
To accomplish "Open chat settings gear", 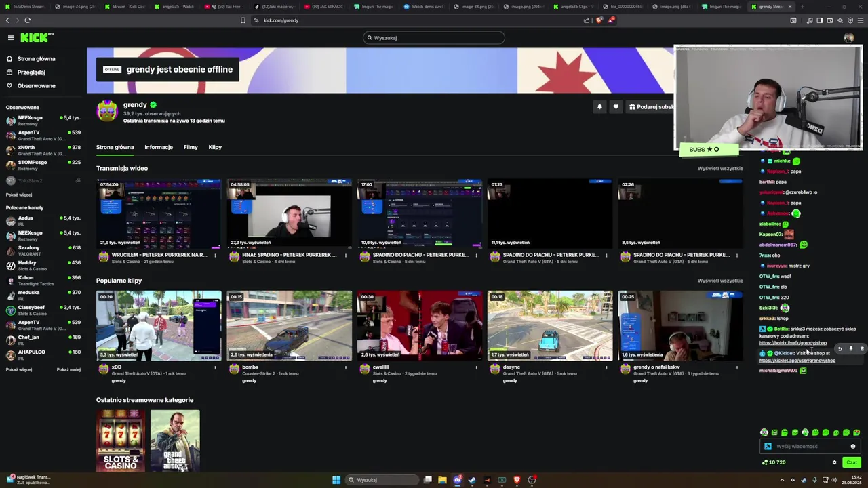I will point(835,462).
